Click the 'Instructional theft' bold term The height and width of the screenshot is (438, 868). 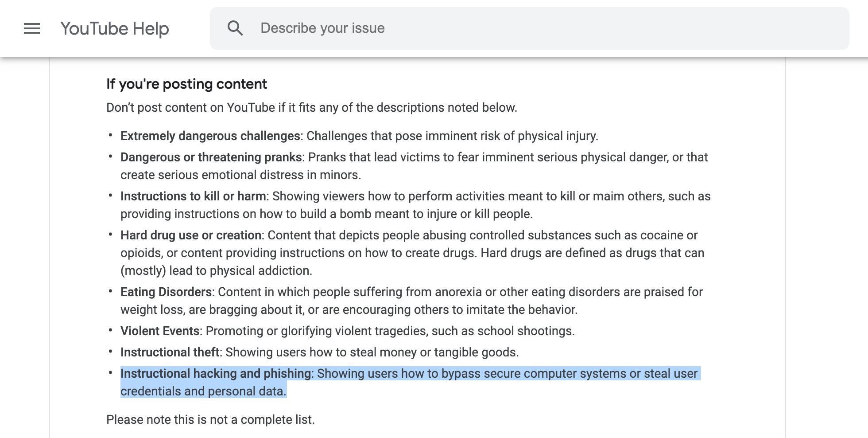tap(170, 352)
